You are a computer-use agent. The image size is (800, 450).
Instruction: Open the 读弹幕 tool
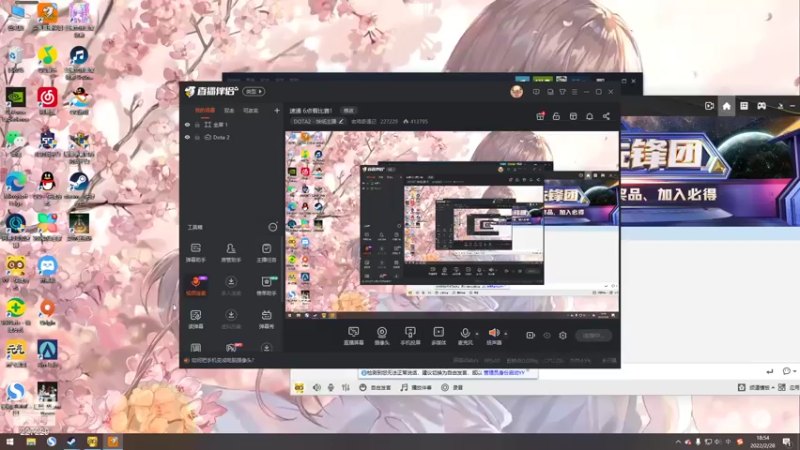click(195, 319)
